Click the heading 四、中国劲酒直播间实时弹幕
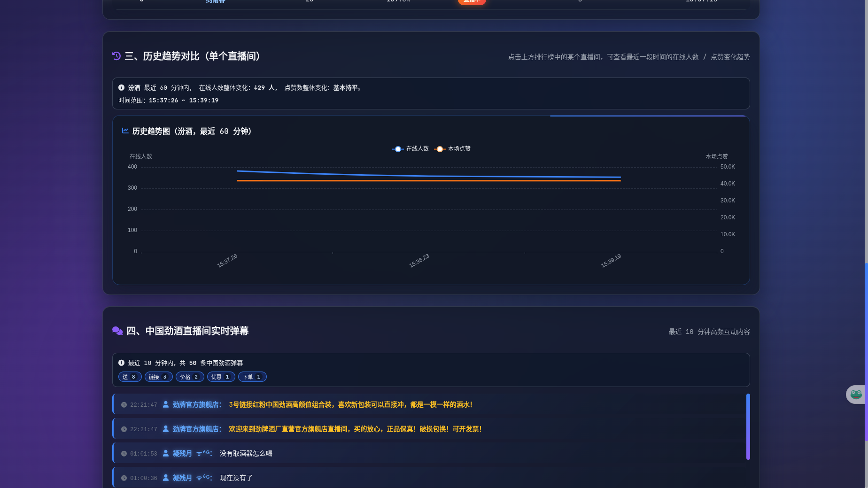The width and height of the screenshot is (868, 488). (187, 331)
